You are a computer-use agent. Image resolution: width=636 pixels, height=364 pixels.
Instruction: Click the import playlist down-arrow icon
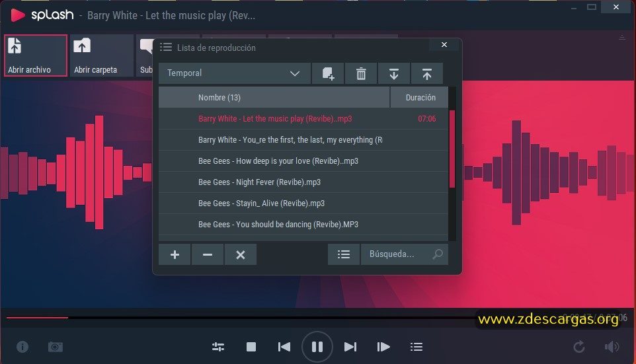pos(394,73)
